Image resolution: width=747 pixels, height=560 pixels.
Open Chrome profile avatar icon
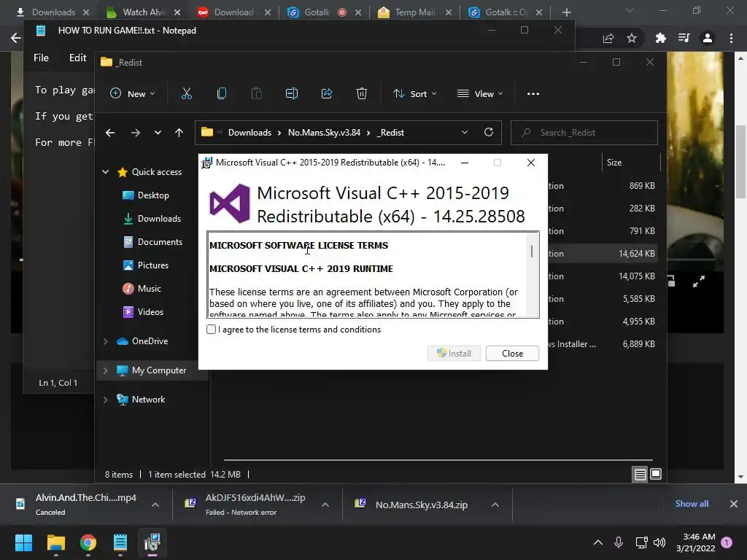click(708, 38)
